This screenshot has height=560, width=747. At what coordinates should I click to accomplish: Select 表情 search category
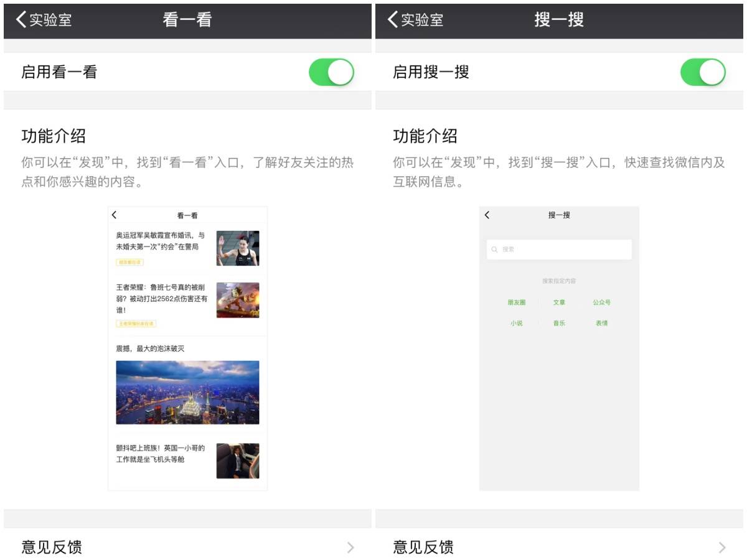pyautogui.click(x=601, y=324)
